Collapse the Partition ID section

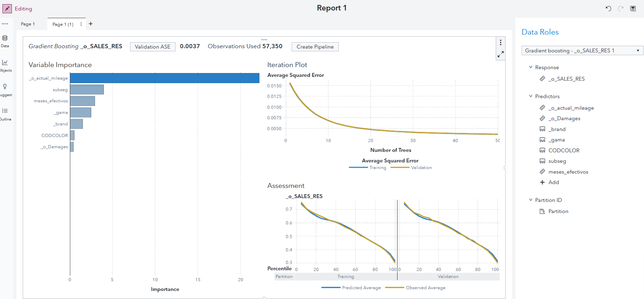[531, 200]
